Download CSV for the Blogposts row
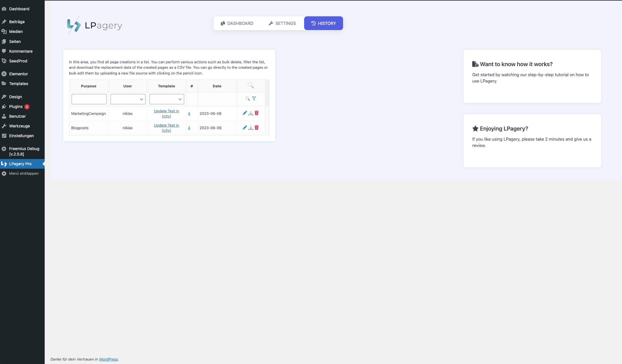The width and height of the screenshot is (622, 364). click(251, 128)
